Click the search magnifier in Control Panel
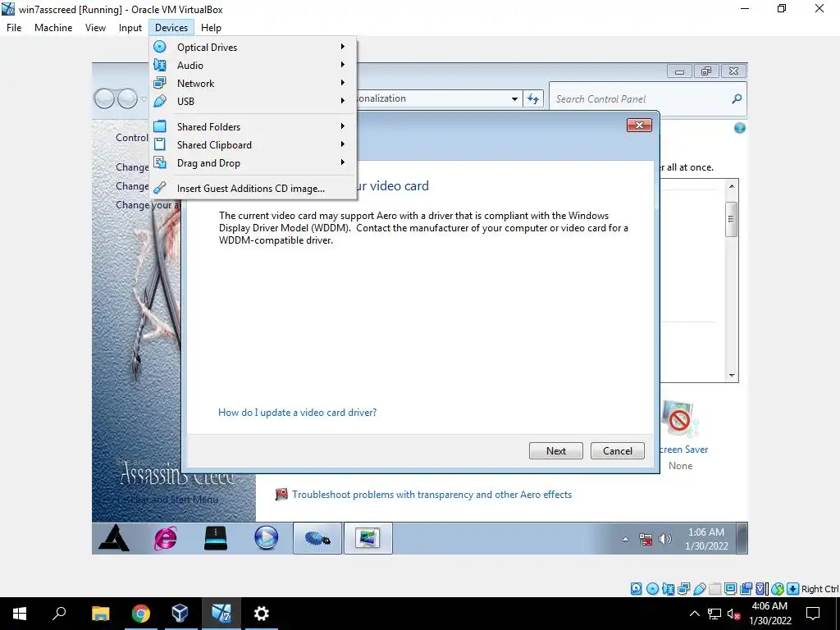 click(x=737, y=98)
